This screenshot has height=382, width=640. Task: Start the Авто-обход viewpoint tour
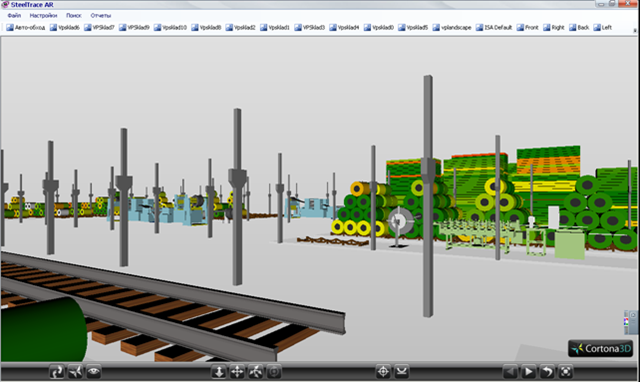coord(26,27)
